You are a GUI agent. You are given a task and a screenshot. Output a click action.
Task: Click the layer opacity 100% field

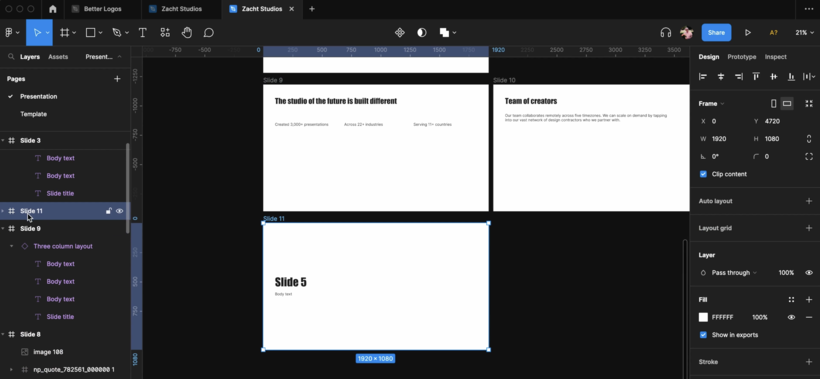pyautogui.click(x=786, y=273)
